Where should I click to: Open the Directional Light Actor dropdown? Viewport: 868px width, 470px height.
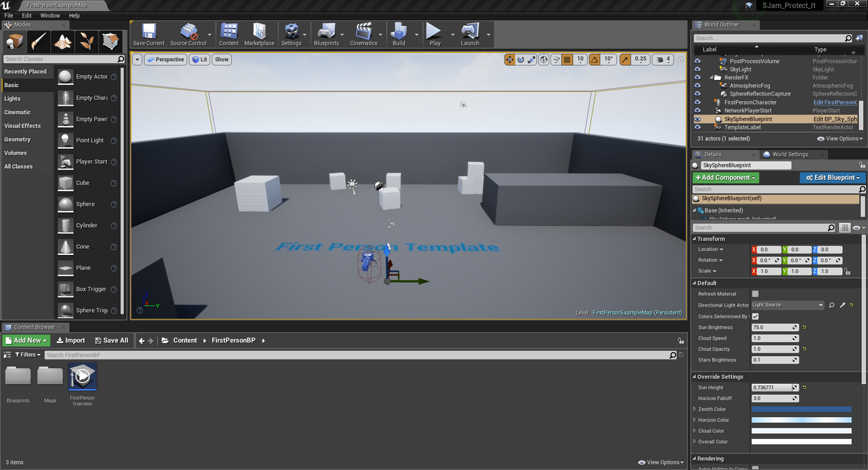click(787, 305)
